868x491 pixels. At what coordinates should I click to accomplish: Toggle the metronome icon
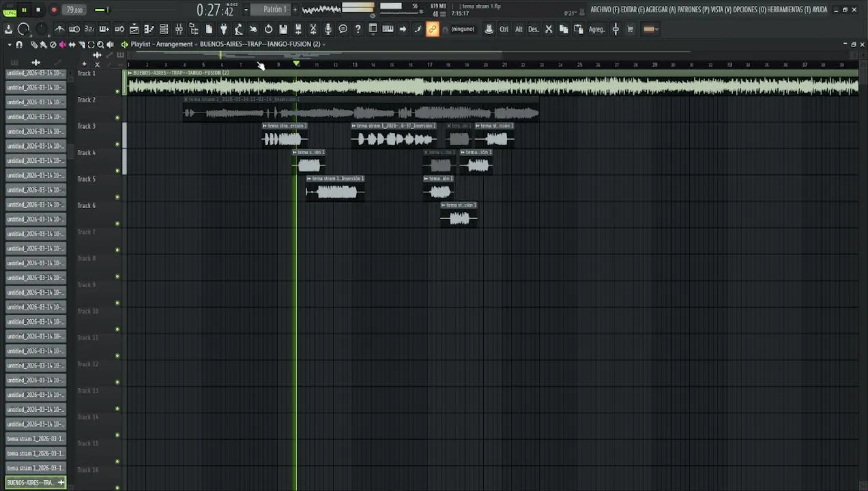59,29
